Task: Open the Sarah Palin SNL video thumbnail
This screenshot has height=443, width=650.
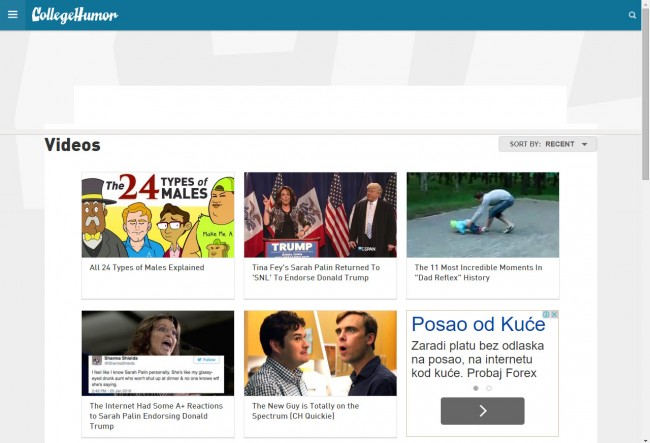Action: click(x=320, y=215)
